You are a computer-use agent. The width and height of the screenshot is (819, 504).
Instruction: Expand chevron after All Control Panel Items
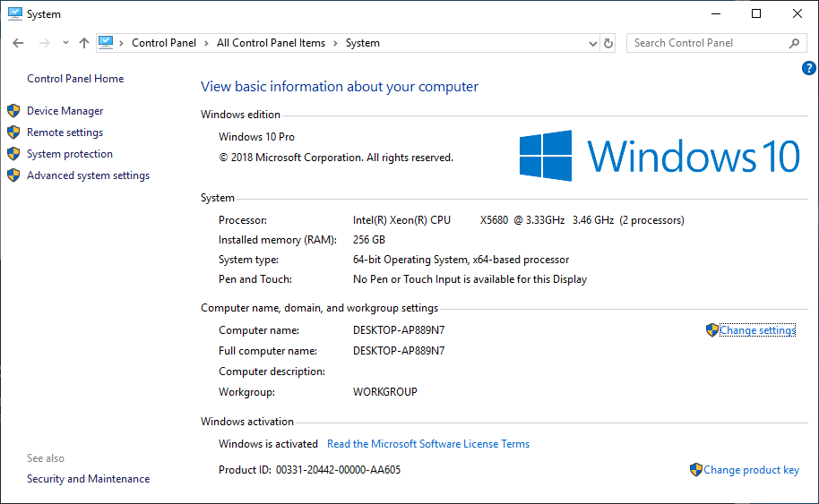coord(335,43)
